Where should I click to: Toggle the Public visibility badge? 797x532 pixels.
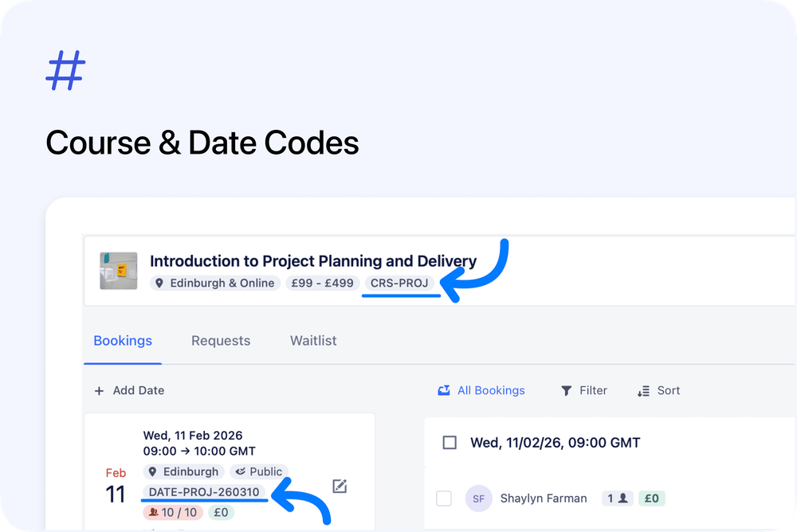click(258, 471)
